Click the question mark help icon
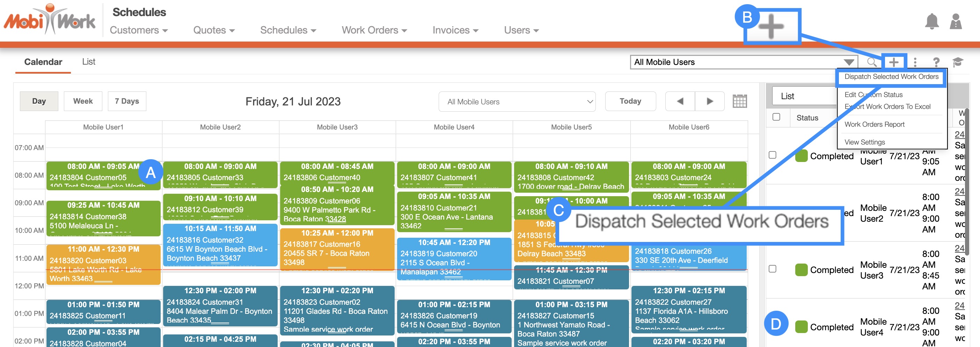 (x=936, y=62)
